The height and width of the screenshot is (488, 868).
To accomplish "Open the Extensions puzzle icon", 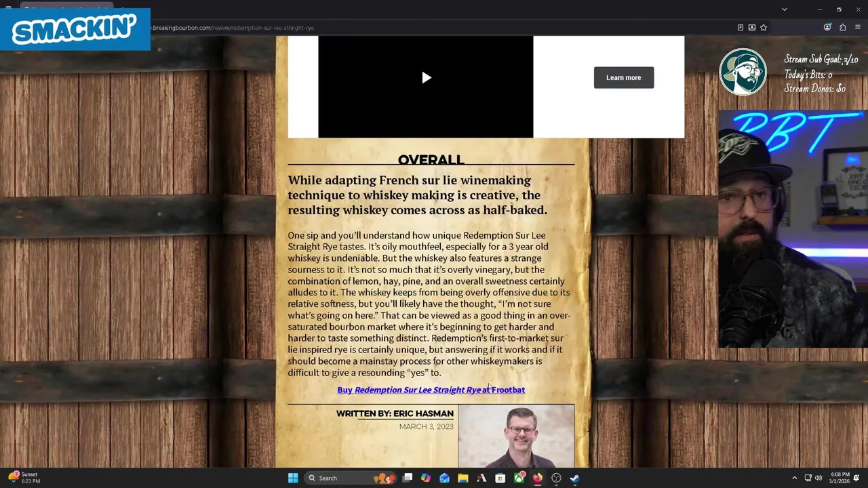I will 843,28.
